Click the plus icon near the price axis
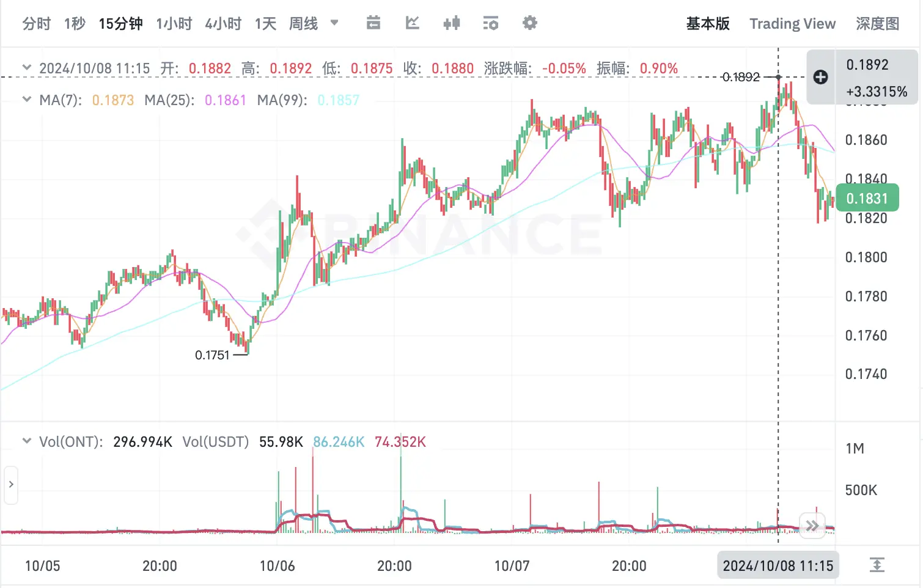923x588 pixels. (x=820, y=77)
